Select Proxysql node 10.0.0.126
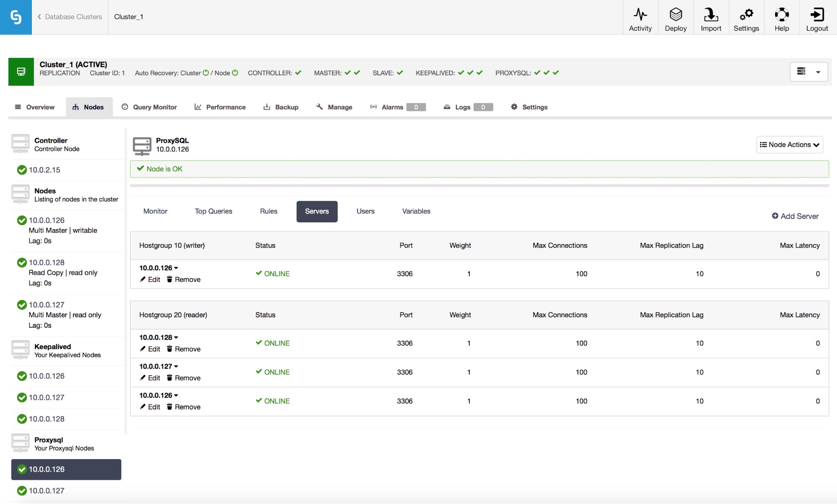Screen dimensions: 837x504 pyautogui.click(x=66, y=469)
